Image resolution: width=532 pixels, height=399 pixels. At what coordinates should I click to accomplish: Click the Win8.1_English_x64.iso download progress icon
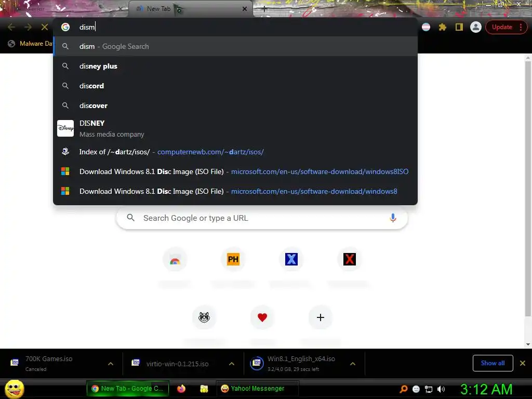point(257,363)
